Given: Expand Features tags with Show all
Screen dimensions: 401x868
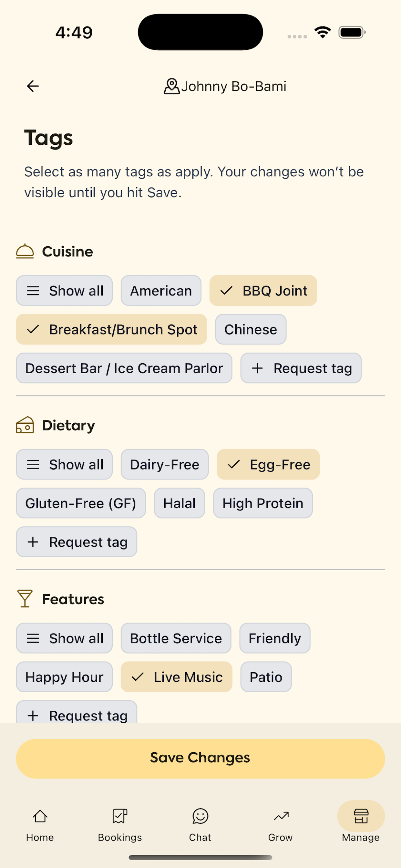Looking at the screenshot, I should pos(64,638).
